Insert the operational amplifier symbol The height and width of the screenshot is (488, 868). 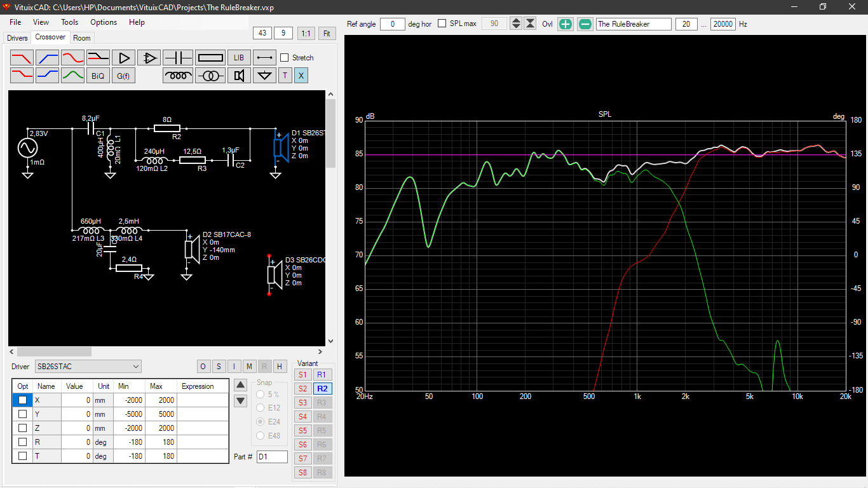point(149,58)
